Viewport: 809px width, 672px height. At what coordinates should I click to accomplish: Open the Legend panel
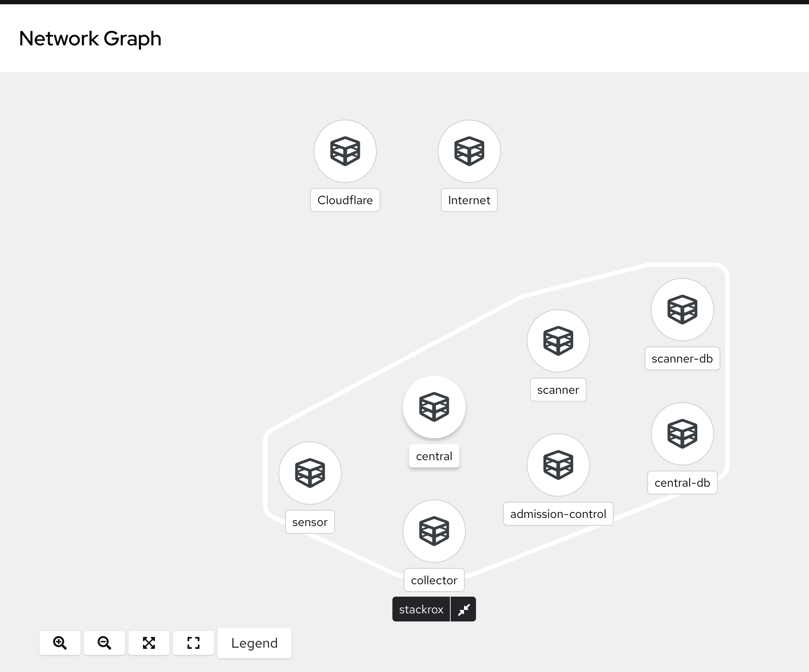(254, 643)
